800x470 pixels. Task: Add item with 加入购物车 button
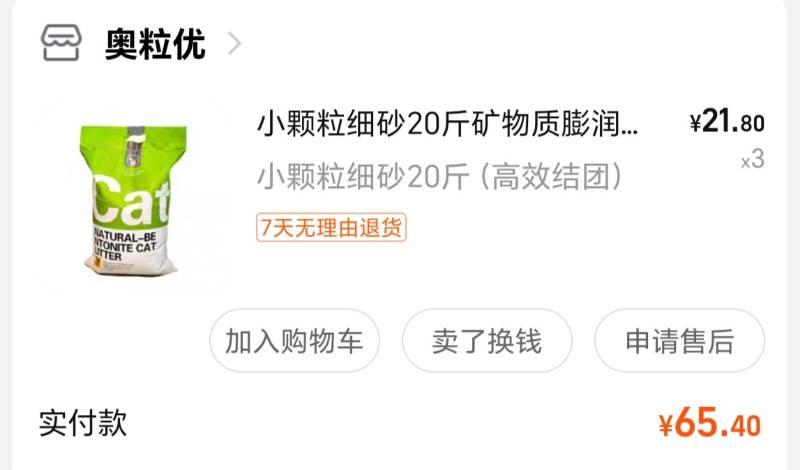click(294, 341)
